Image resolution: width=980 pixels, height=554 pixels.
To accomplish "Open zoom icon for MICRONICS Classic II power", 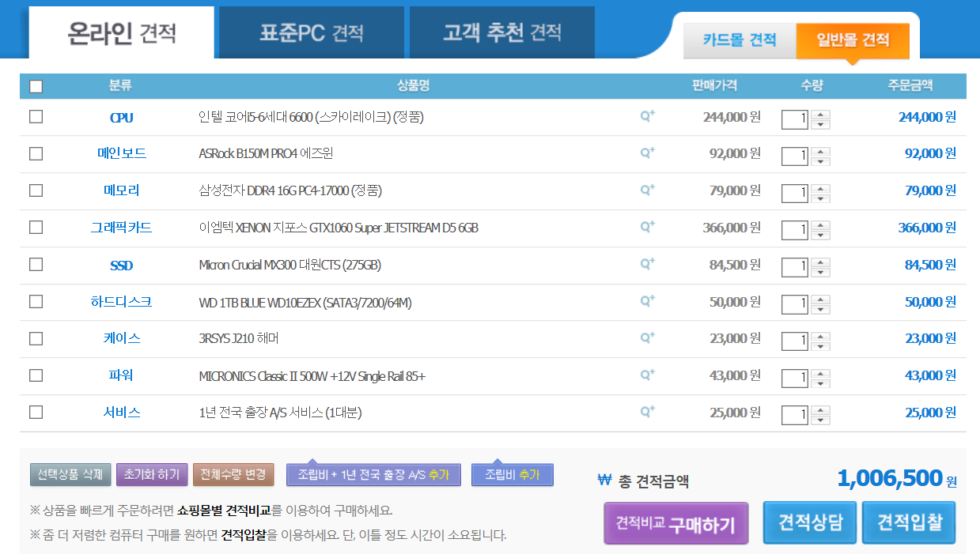I will point(647,375).
